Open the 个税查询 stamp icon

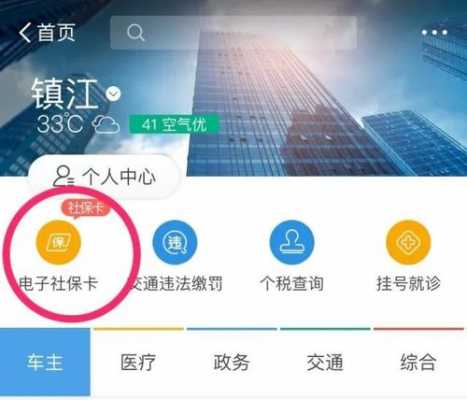point(292,242)
